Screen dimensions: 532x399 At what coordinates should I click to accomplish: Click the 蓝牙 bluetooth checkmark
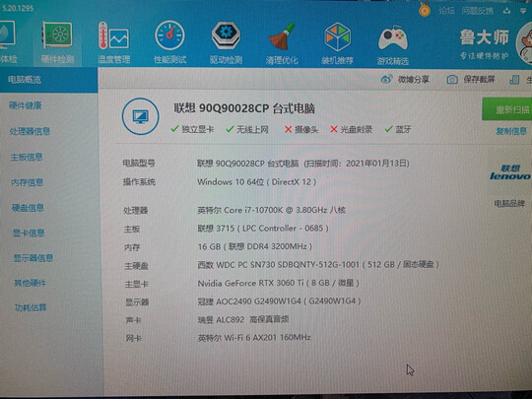pos(389,129)
